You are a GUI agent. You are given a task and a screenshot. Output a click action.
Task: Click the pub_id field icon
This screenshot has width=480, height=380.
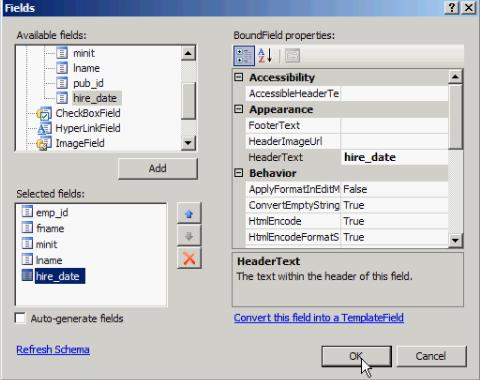tap(62, 83)
